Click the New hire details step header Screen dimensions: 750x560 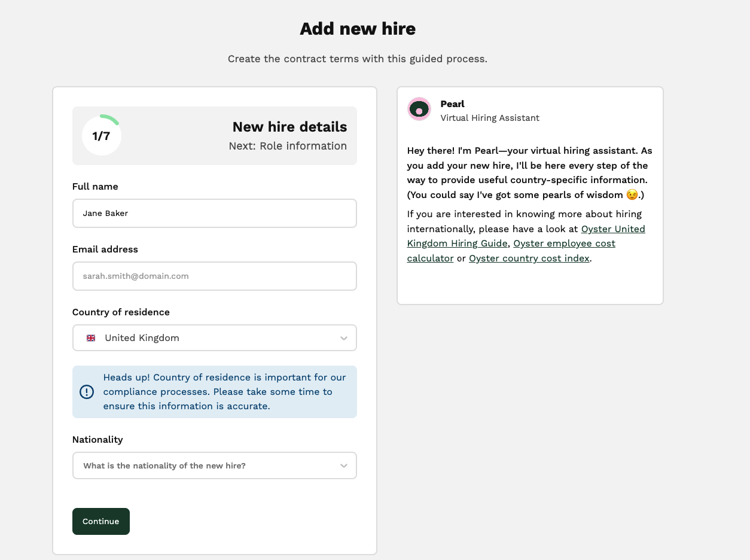289,127
